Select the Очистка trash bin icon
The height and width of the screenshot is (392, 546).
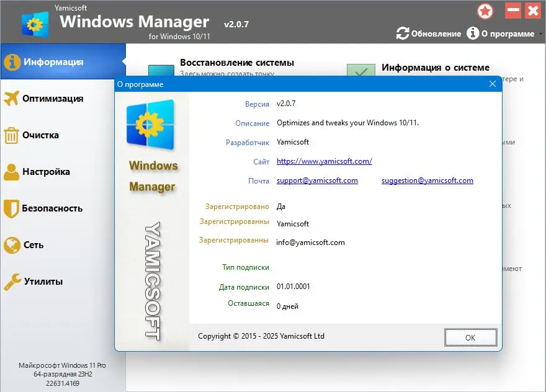pyautogui.click(x=11, y=135)
